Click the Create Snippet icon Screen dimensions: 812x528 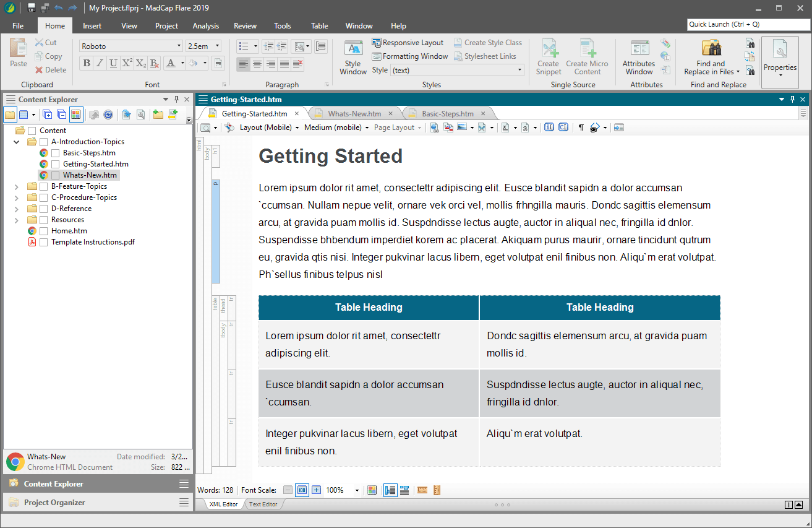tap(549, 58)
